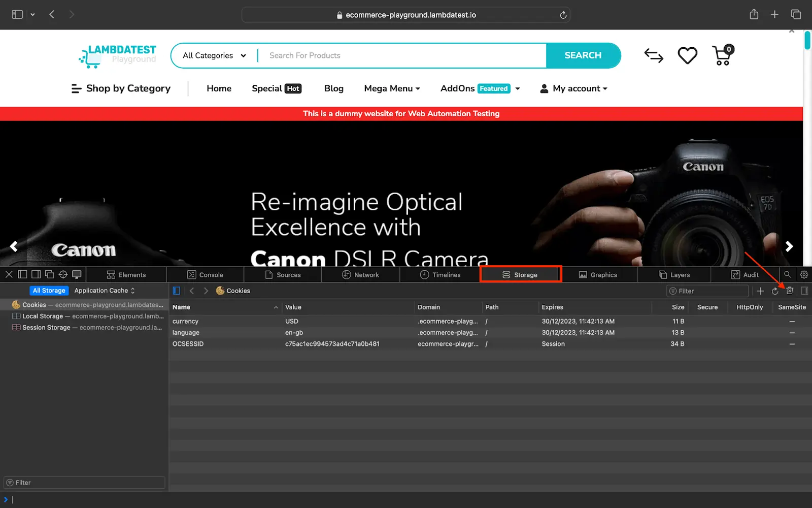Click the address bar showing ecommerce-playground.lambdatest.io
812x508 pixels.
(x=406, y=15)
